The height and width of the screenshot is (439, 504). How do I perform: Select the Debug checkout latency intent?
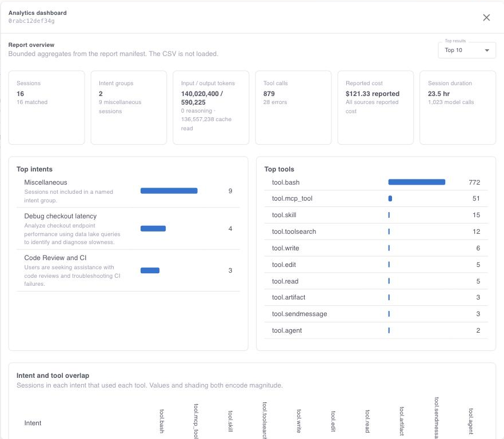[128, 229]
